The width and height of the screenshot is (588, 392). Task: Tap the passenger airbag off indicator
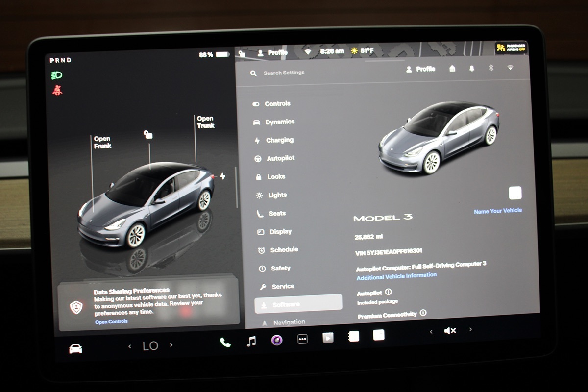click(x=511, y=48)
